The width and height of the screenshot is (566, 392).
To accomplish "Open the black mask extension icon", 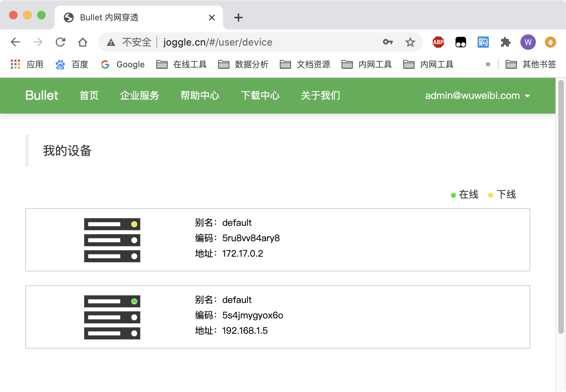I will (461, 42).
